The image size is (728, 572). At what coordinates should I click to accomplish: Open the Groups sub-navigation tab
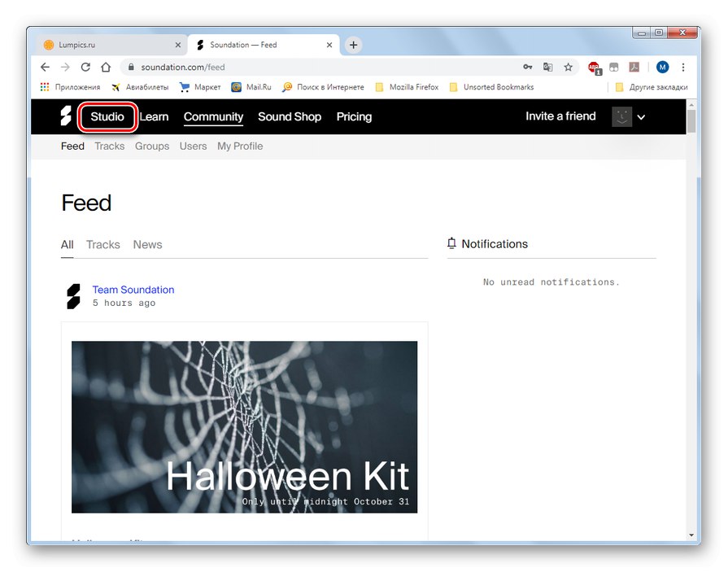[152, 146]
